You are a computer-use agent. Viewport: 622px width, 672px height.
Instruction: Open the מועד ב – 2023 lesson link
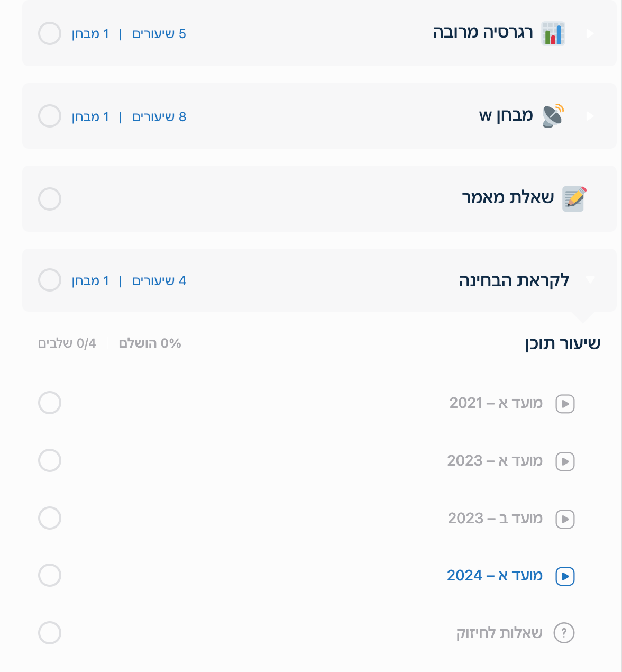pyautogui.click(x=495, y=518)
